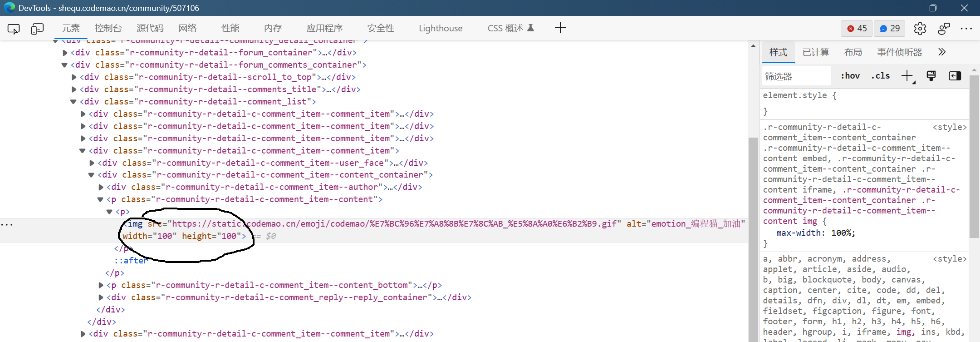980x342 pixels.
Task: Click the width="100" attribute value
Action: click(x=165, y=236)
